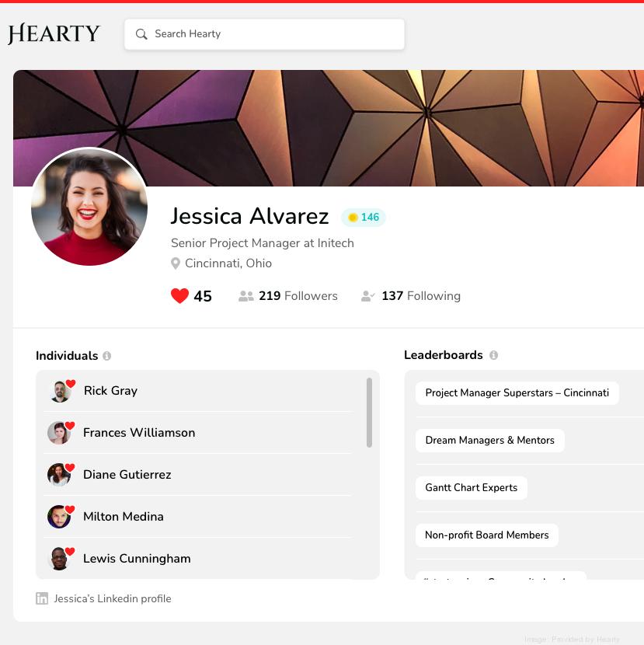View the 137 Following list
644x645 pixels.
(x=420, y=296)
